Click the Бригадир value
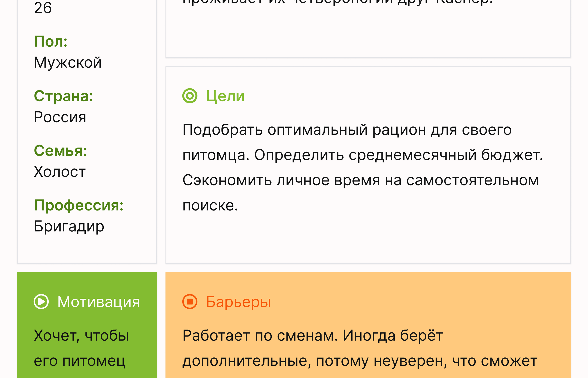Image resolution: width=588 pixels, height=378 pixels. [x=69, y=226]
